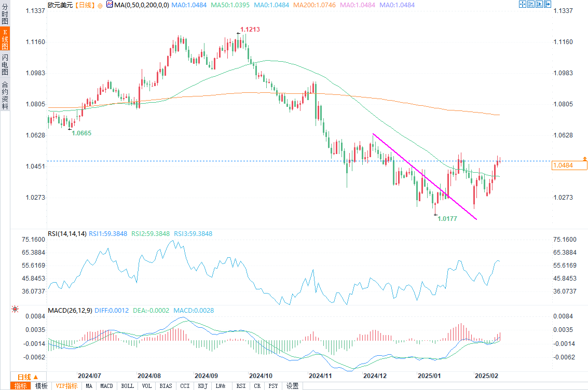Click the magenta downtrend line on the chart
This screenshot has width=588, height=390.
tap(425, 176)
